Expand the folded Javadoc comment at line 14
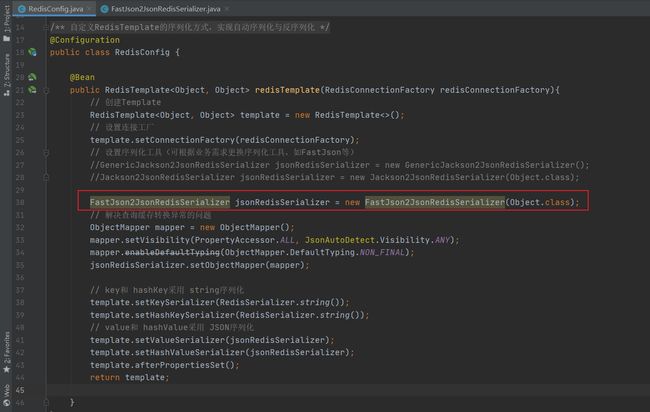Screen dimensions: 650x412 coord(46,27)
